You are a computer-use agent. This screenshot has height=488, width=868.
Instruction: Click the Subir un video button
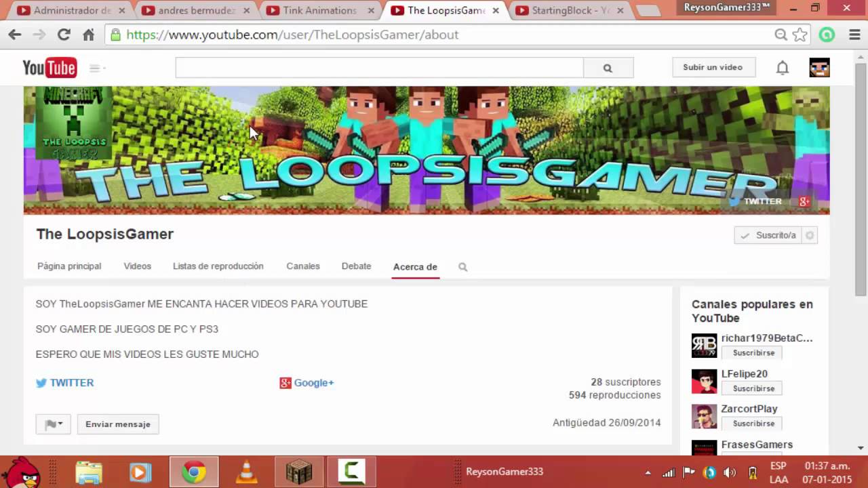click(x=713, y=67)
